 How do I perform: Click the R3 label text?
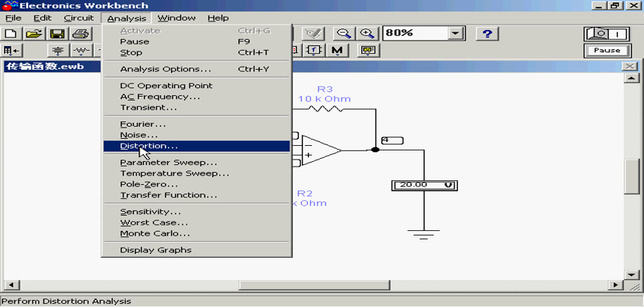(x=325, y=89)
